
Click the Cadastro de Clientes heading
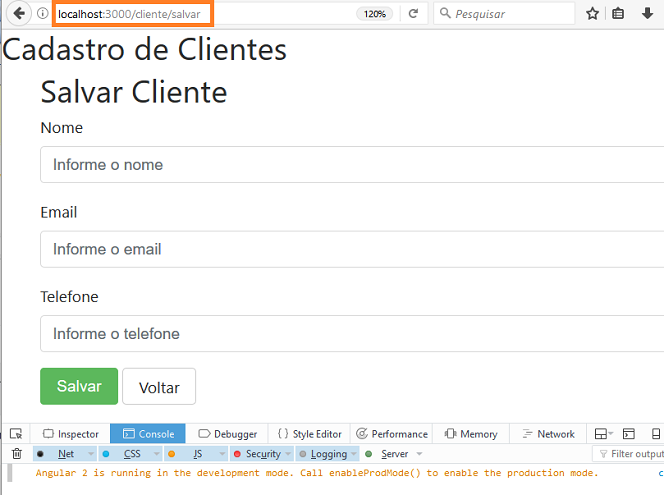pos(144,50)
